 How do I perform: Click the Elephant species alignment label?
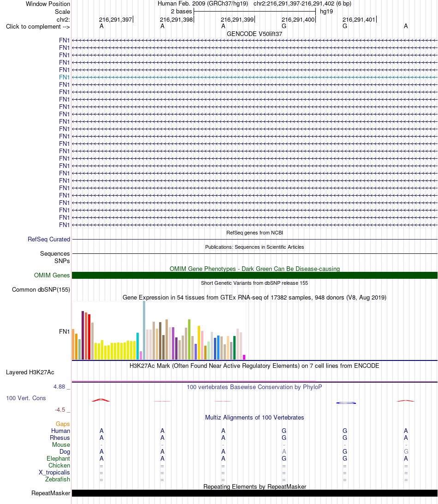point(58,458)
